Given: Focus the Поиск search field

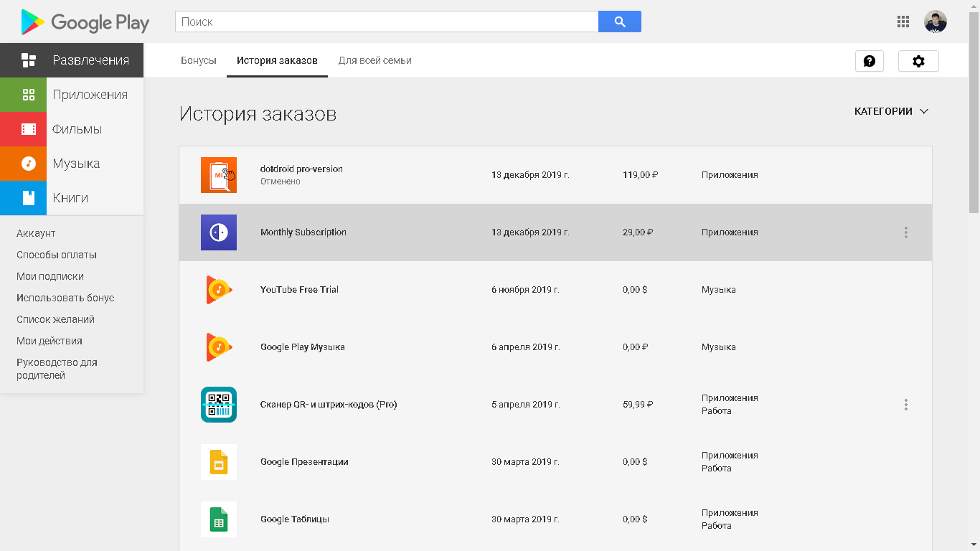Looking at the screenshot, I should [x=387, y=22].
